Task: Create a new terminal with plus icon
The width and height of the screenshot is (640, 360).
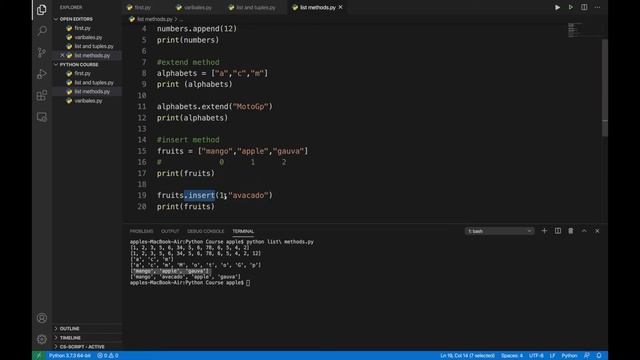Action: click(x=544, y=231)
